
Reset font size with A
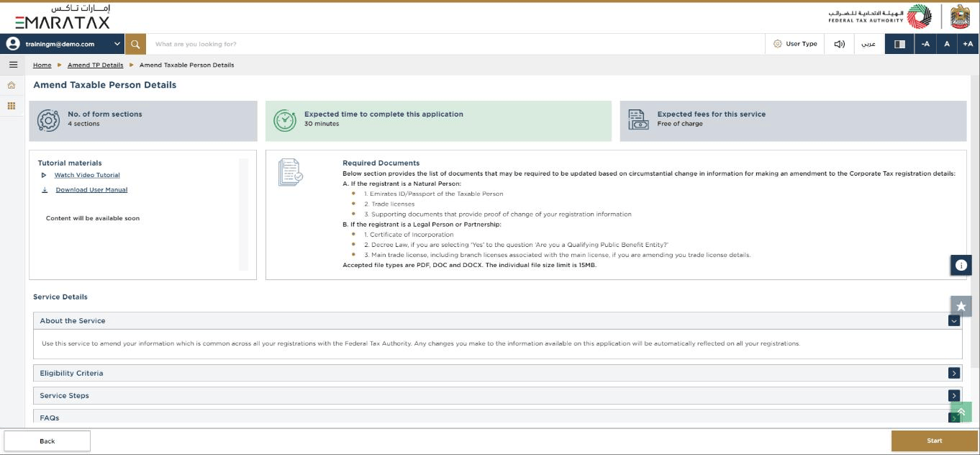(947, 44)
